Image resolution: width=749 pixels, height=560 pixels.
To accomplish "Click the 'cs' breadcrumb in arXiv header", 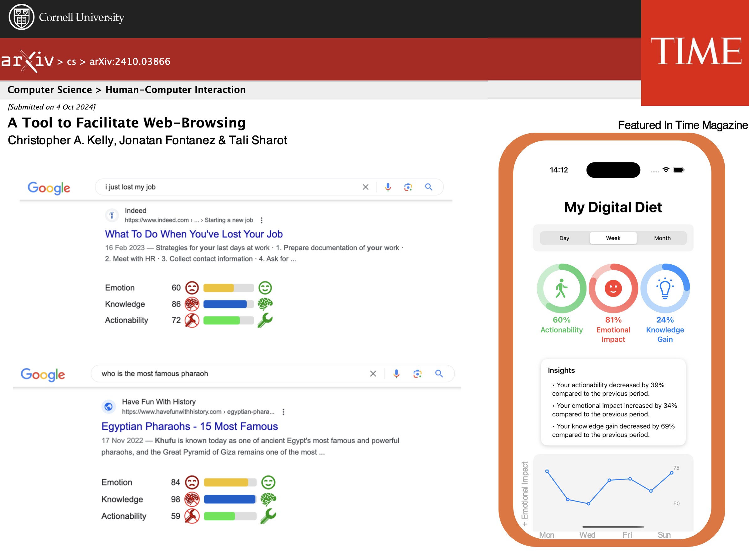I will click(71, 62).
